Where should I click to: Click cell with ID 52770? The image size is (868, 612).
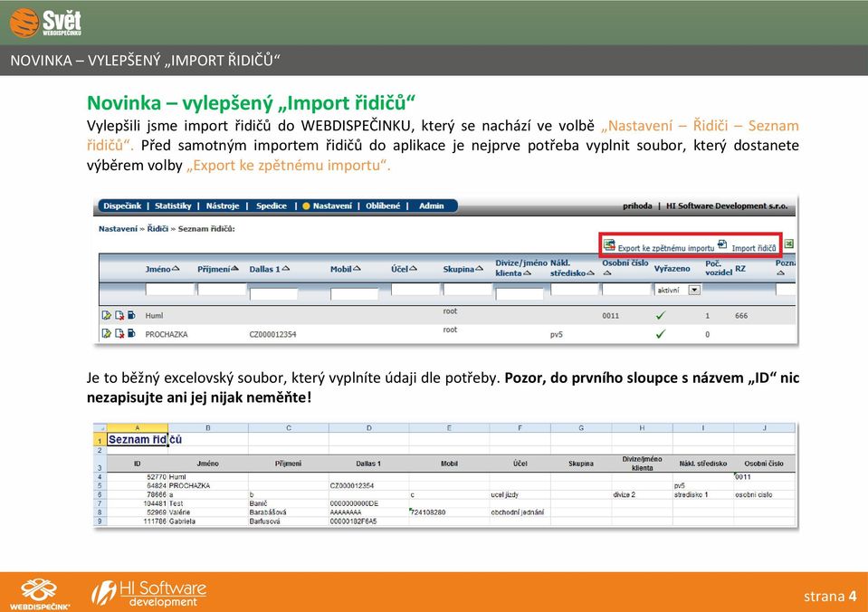point(138,477)
